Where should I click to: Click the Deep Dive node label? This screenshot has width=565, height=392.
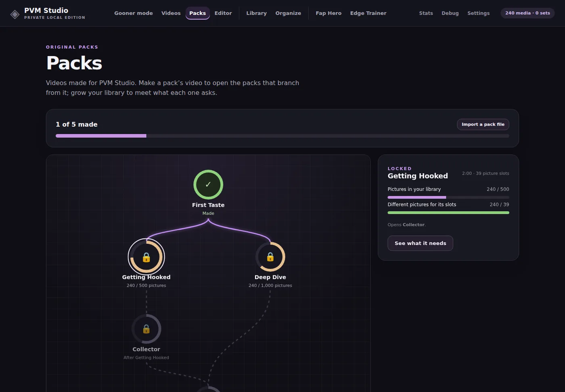(x=270, y=277)
